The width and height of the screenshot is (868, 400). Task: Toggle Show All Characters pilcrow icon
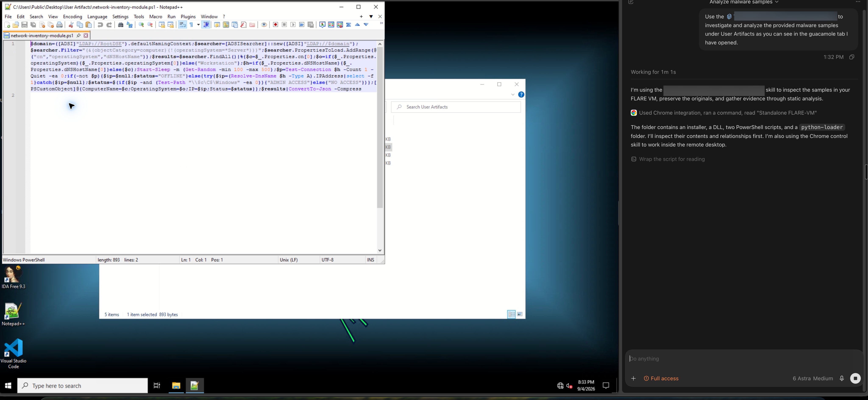click(x=191, y=25)
